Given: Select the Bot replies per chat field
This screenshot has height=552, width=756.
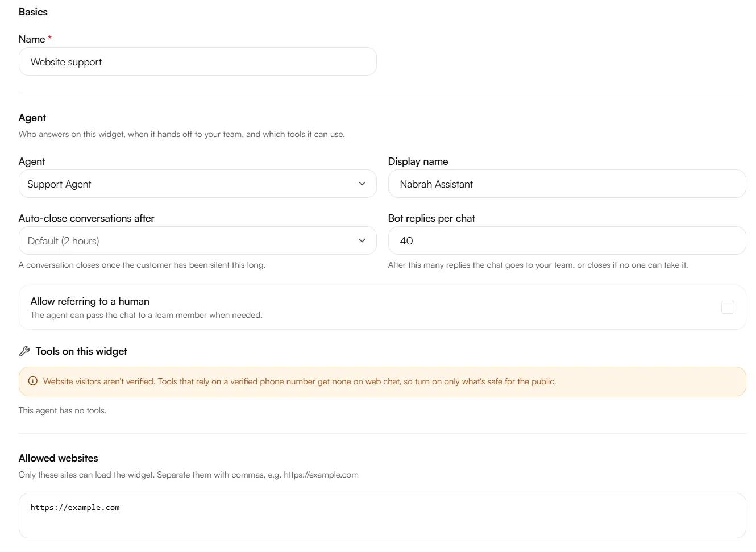Looking at the screenshot, I should click(x=567, y=241).
